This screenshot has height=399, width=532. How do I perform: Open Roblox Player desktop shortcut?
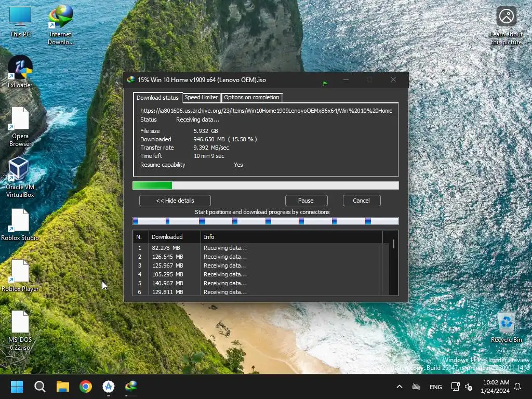click(x=20, y=275)
